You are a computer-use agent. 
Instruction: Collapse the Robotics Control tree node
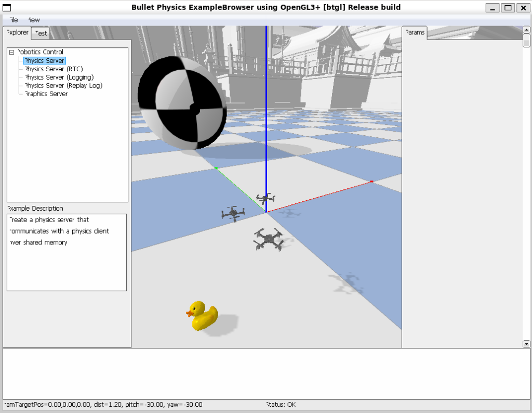11,52
